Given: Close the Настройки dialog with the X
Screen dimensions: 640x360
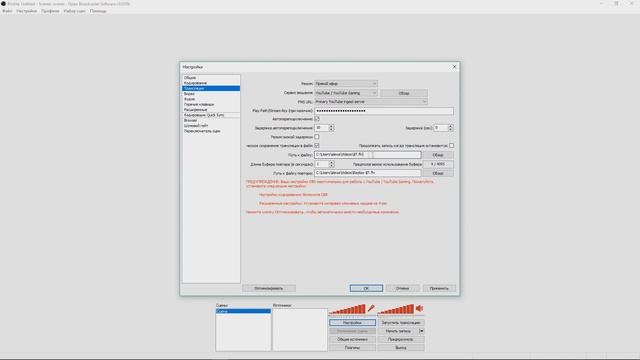Looking at the screenshot, I should [x=454, y=67].
